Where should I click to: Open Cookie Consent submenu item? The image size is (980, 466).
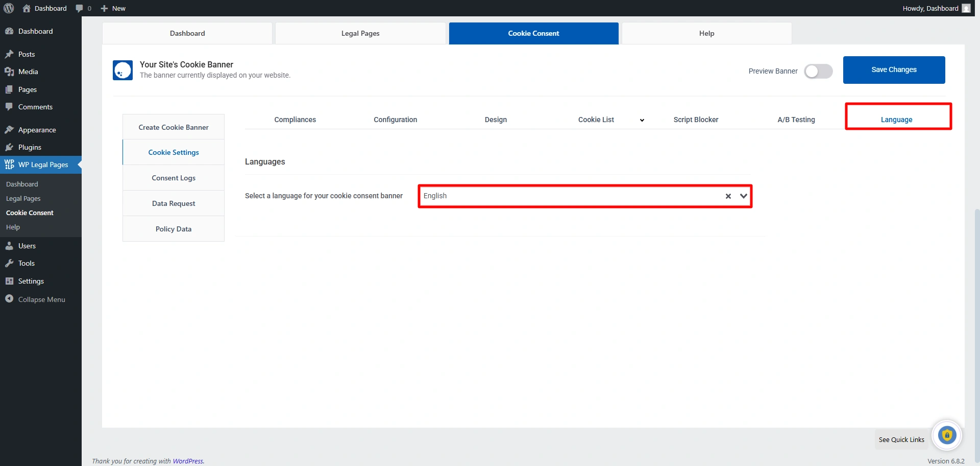[x=30, y=213]
